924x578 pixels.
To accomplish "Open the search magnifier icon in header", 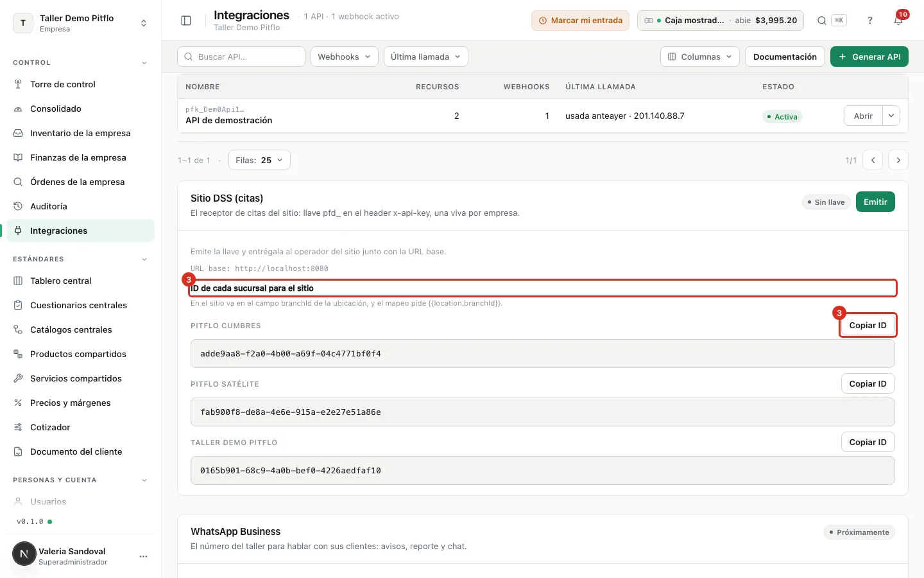I will click(x=821, y=21).
